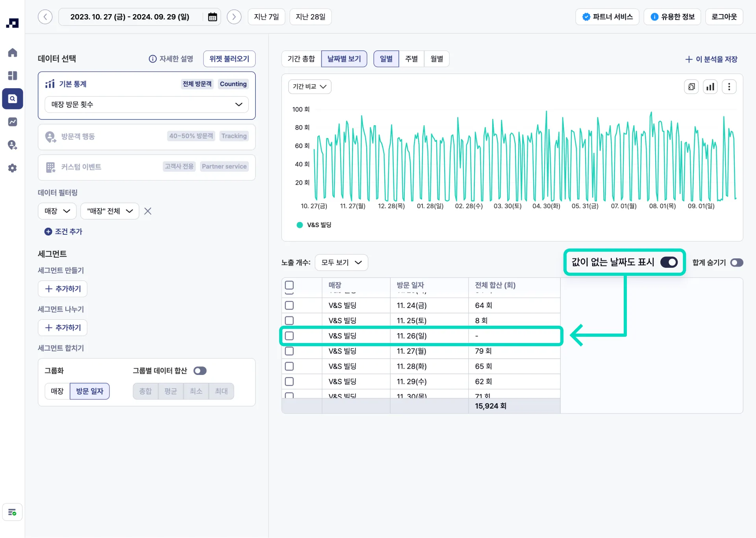Go to the previous date range arrow
The height and width of the screenshot is (538, 756).
coord(45,17)
